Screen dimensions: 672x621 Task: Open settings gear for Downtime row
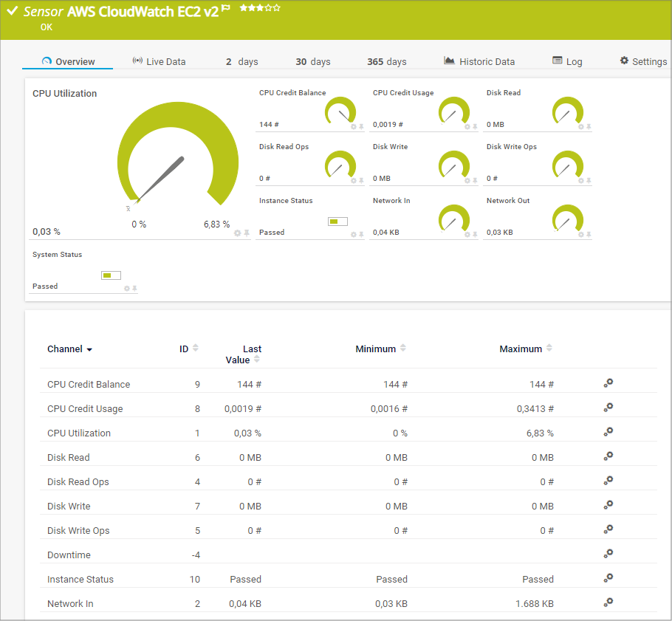click(608, 554)
